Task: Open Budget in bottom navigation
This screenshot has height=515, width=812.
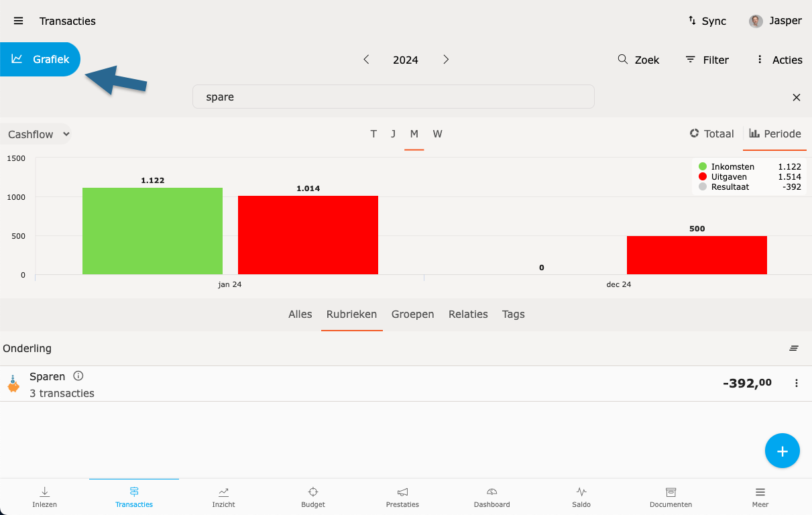Action: 313,497
